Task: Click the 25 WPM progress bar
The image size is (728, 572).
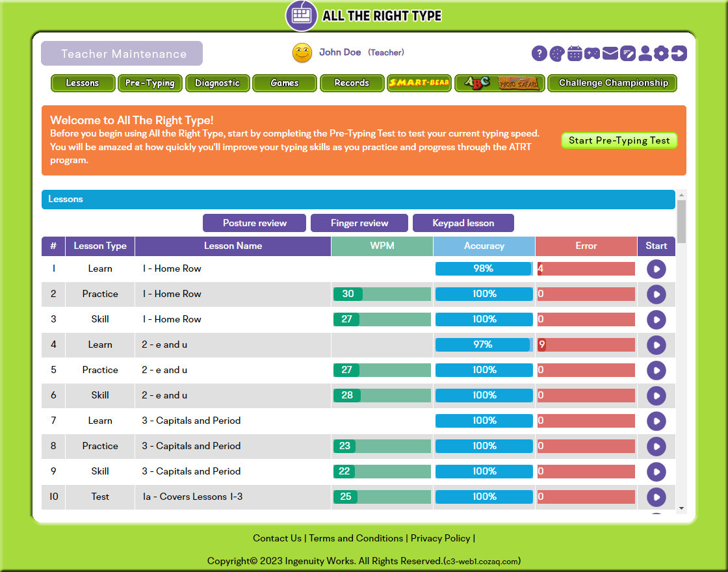Action: tap(382, 497)
